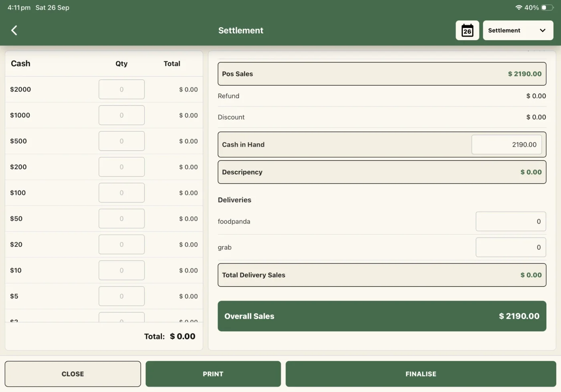Select the $5 quantity field
The height and width of the screenshot is (392, 561).
[121, 296]
